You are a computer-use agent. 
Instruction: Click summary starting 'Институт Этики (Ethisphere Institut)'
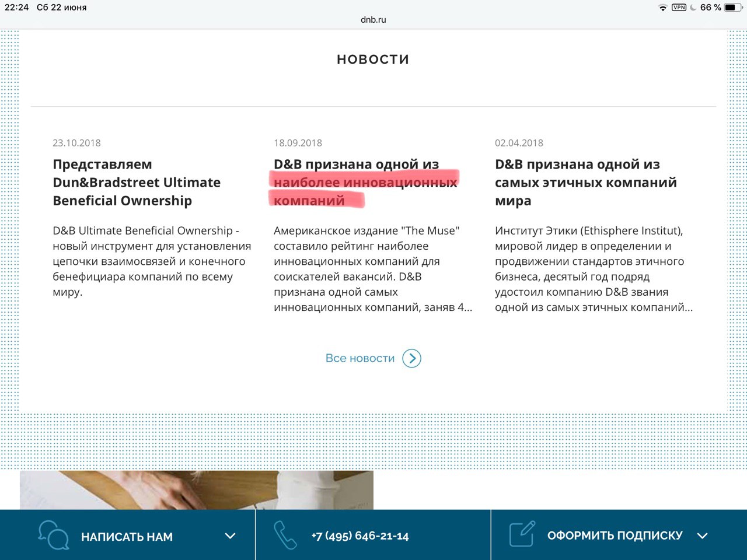[594, 269]
